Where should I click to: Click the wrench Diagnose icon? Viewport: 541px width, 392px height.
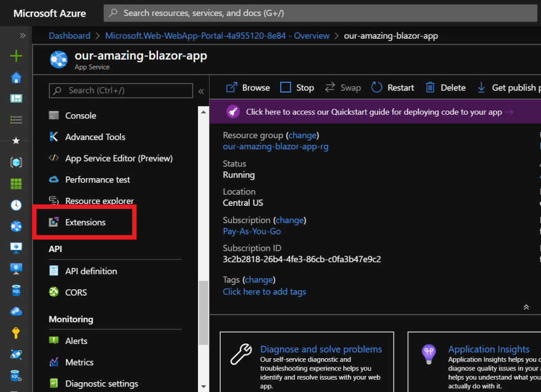(x=241, y=354)
